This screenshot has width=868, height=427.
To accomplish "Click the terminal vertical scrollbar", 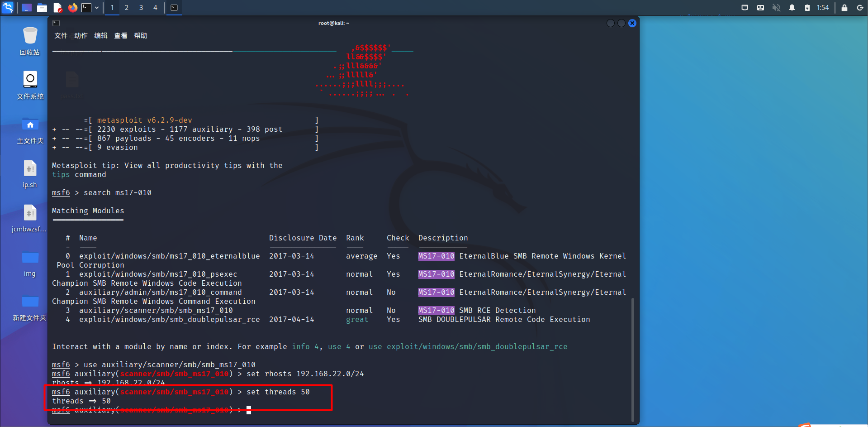I will click(x=632, y=360).
